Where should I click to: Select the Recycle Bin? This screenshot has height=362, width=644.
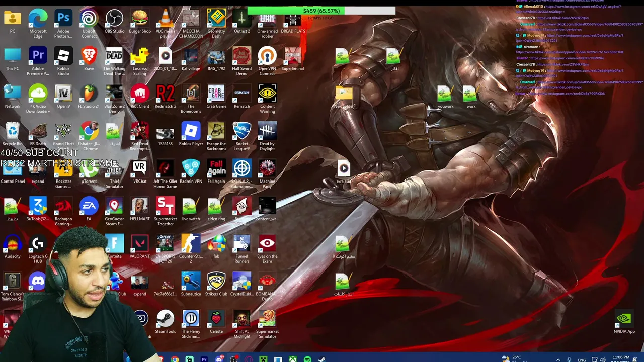(13, 134)
